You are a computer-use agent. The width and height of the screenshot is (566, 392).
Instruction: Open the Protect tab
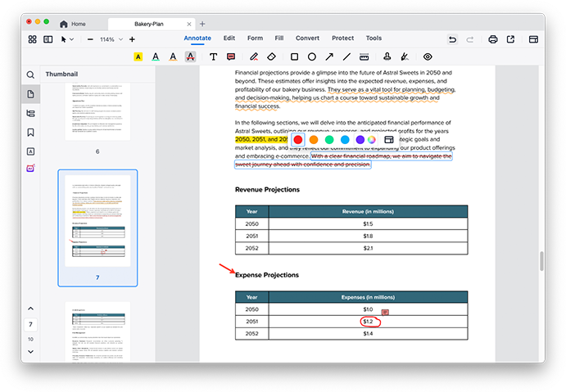click(342, 38)
